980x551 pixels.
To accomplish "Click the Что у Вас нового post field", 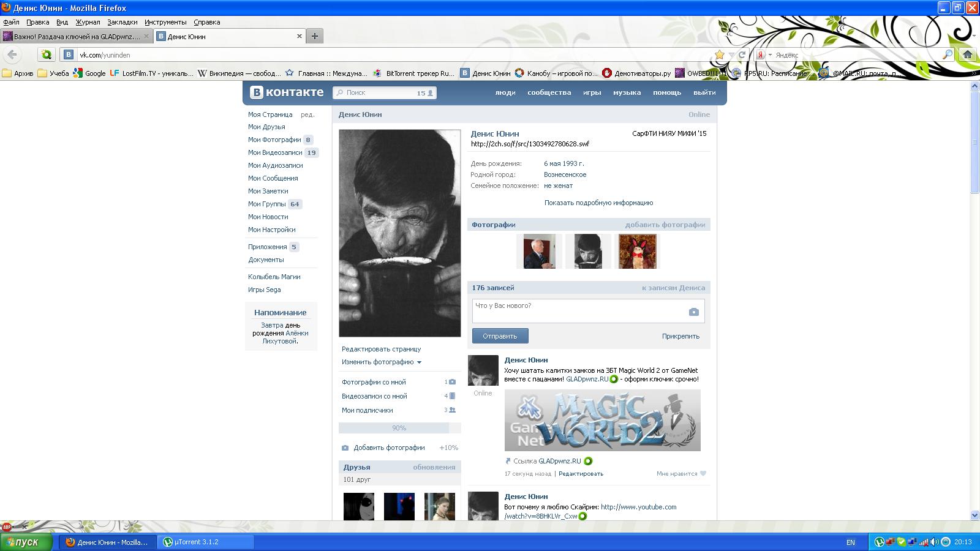I will (588, 311).
